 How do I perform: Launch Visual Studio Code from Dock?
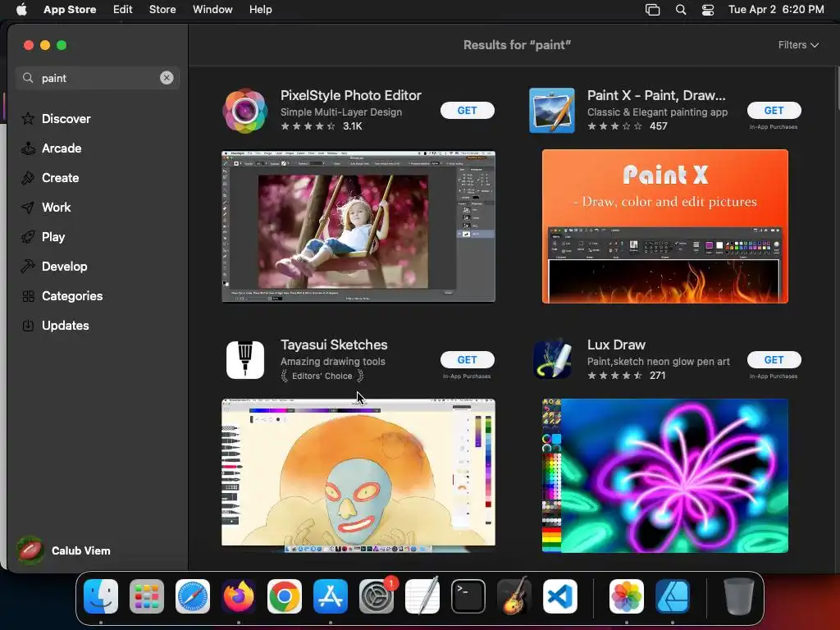pyautogui.click(x=560, y=596)
